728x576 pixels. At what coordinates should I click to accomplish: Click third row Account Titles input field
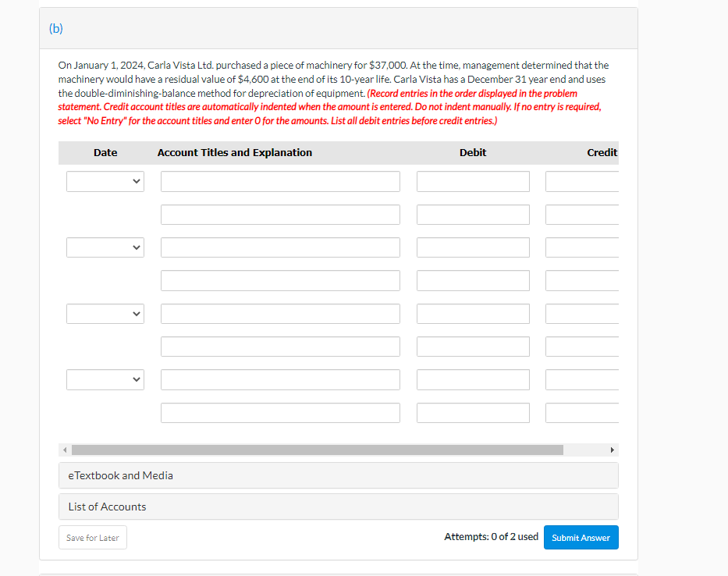tap(280, 247)
